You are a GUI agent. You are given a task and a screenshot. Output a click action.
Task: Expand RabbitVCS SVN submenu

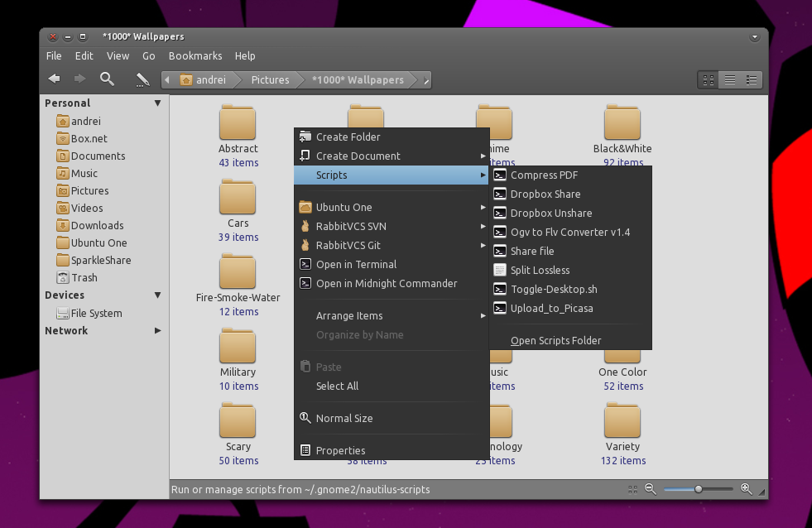pos(392,226)
